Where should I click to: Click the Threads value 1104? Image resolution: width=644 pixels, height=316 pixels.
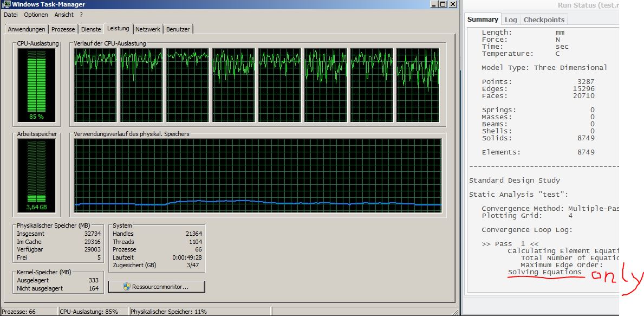[x=195, y=242]
